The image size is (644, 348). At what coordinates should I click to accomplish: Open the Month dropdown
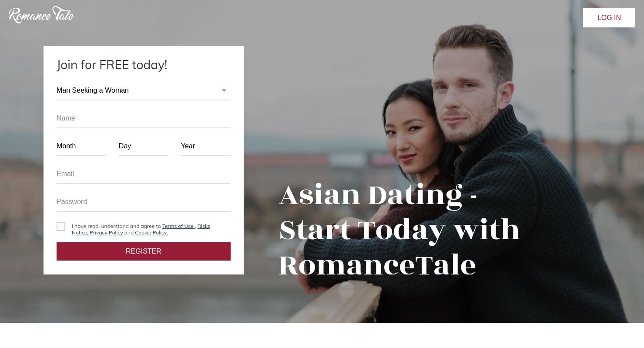pyautogui.click(x=81, y=146)
